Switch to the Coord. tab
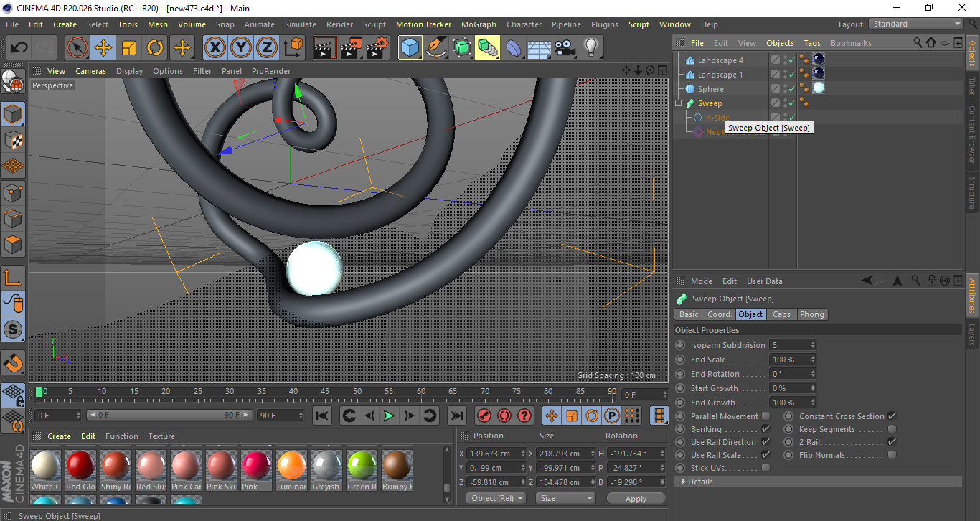The image size is (980, 521). pyautogui.click(x=720, y=314)
